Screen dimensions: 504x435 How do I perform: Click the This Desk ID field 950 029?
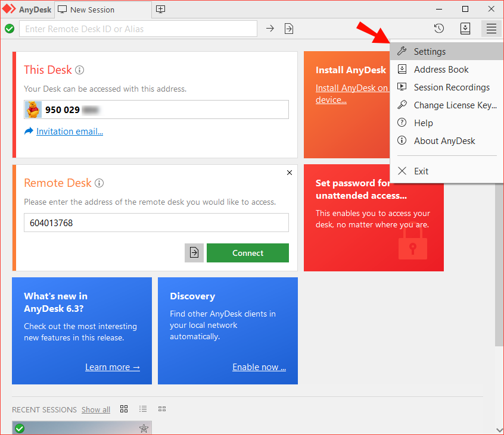coord(156,109)
